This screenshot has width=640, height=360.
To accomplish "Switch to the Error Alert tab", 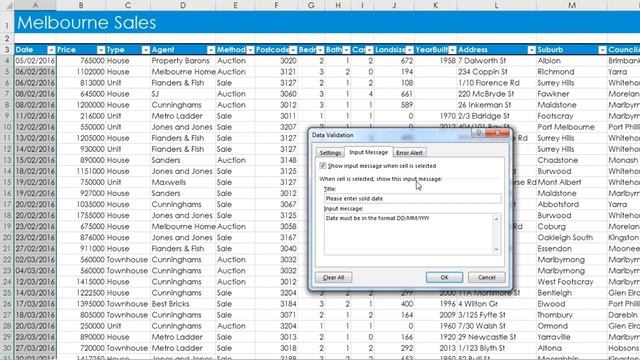I will [x=409, y=153].
